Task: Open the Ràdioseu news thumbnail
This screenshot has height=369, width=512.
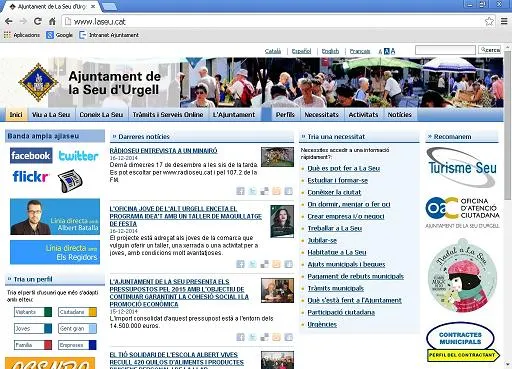Action: click(277, 157)
